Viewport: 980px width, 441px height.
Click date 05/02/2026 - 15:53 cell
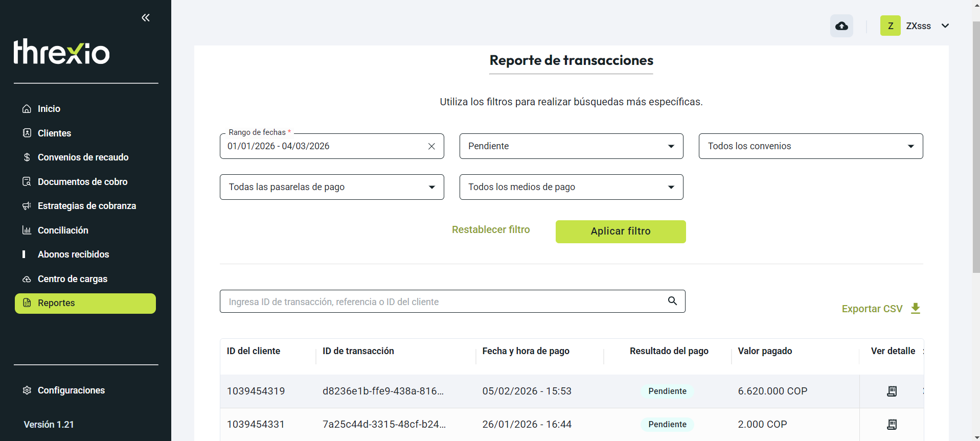527,391
